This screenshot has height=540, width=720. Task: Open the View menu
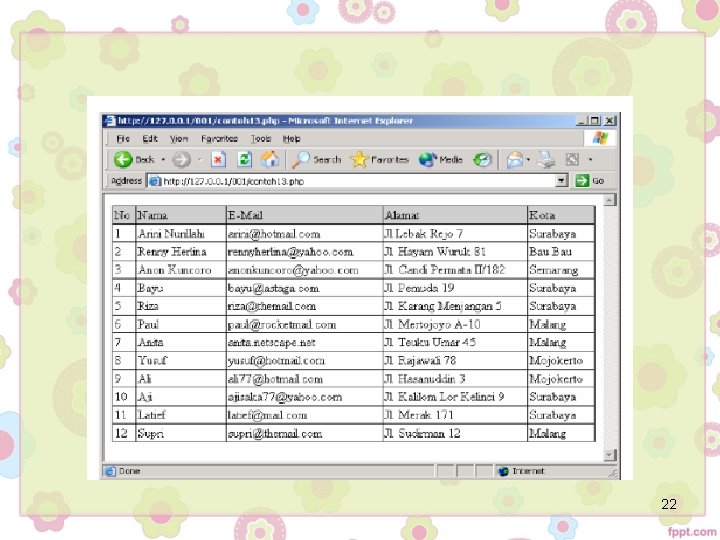[179, 139]
